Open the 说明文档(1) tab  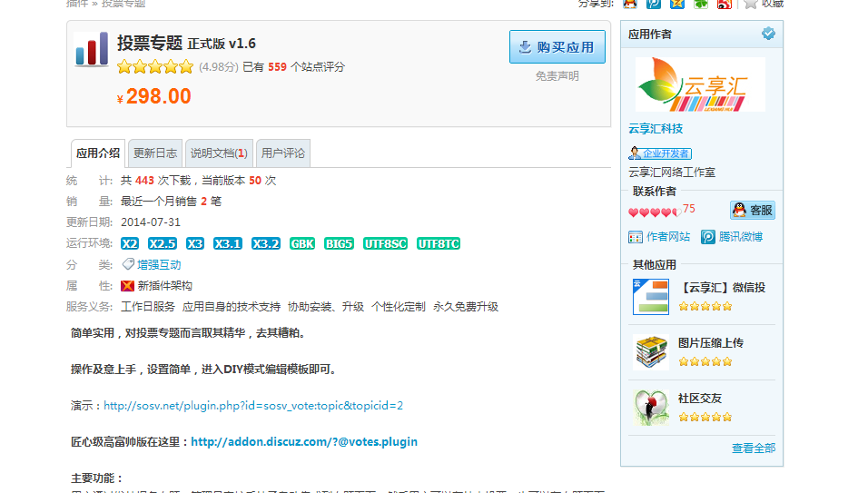coord(219,153)
